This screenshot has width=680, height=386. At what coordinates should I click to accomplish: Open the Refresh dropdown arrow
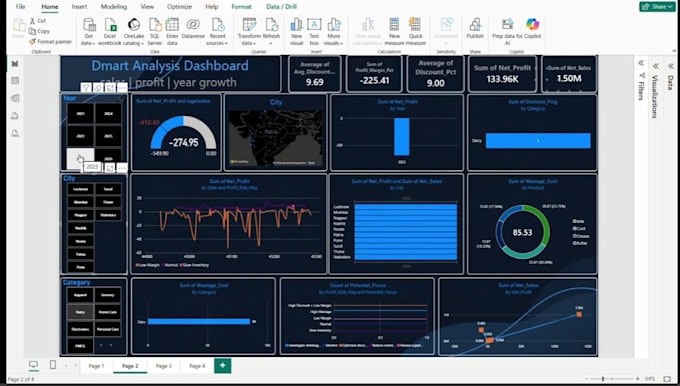coord(271,43)
